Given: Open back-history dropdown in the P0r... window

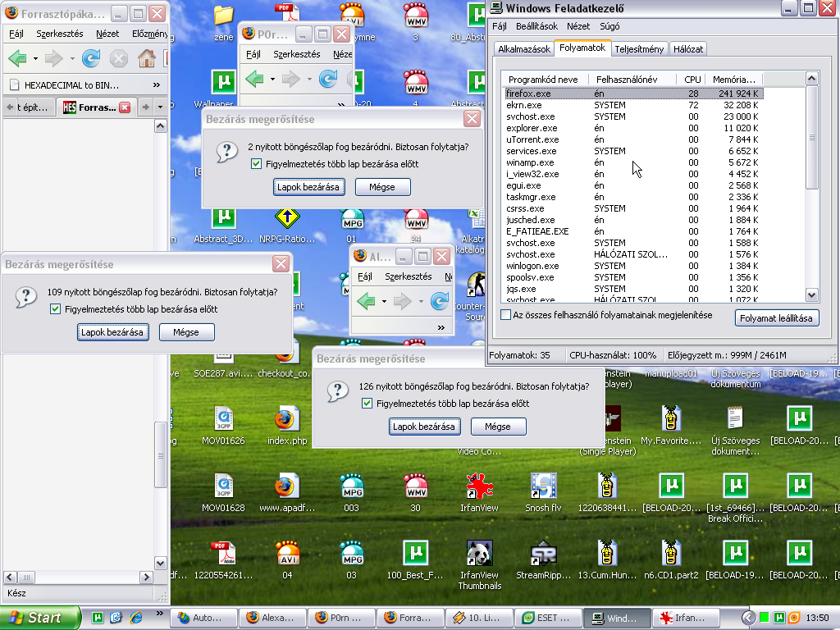Looking at the screenshot, I should [x=272, y=80].
